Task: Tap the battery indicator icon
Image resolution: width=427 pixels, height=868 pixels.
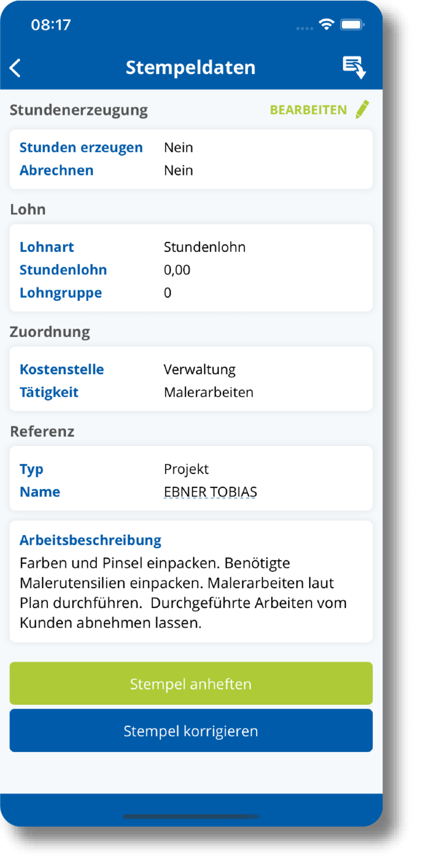Action: tap(352, 25)
